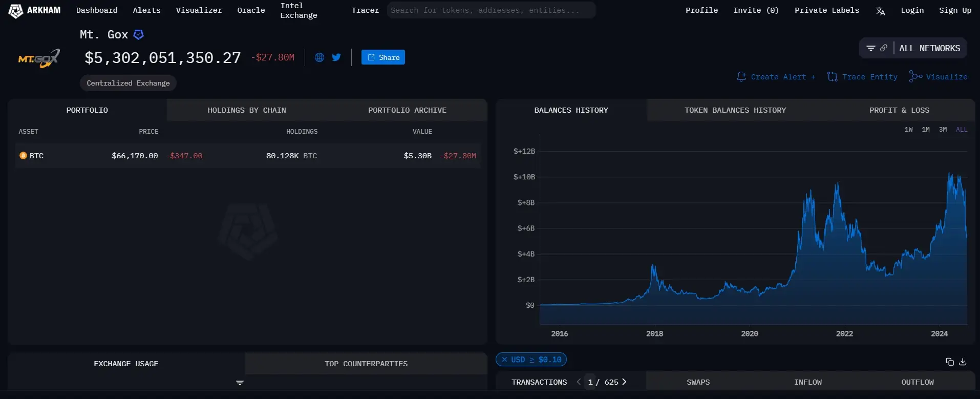Go to previous transactions page
980x399 pixels.
pos(579,382)
